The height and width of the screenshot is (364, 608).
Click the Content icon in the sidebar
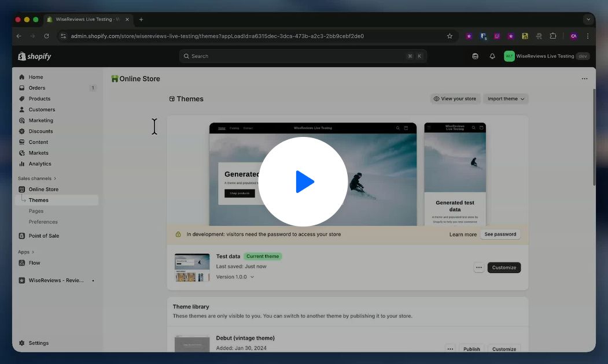tap(22, 142)
